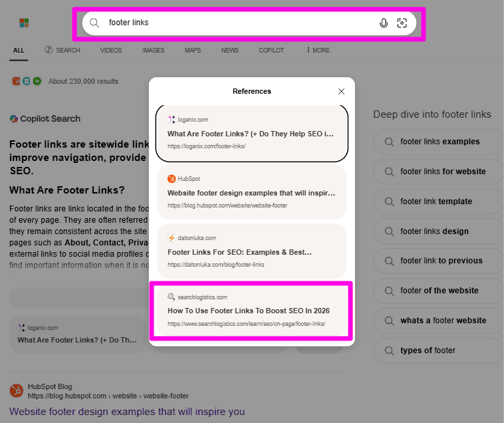
Task: Click search icon beside types of footer
Action: click(389, 351)
